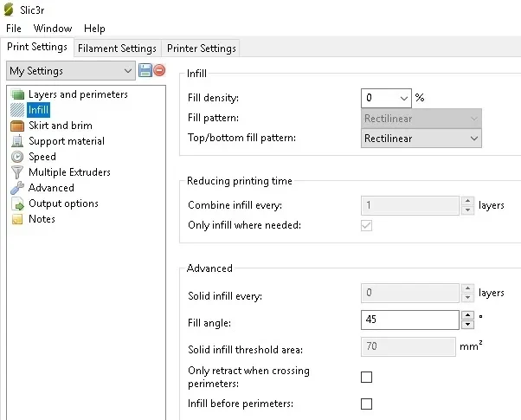Decrease the Fill angle value
The width and height of the screenshot is (521, 420).
[x=468, y=324]
